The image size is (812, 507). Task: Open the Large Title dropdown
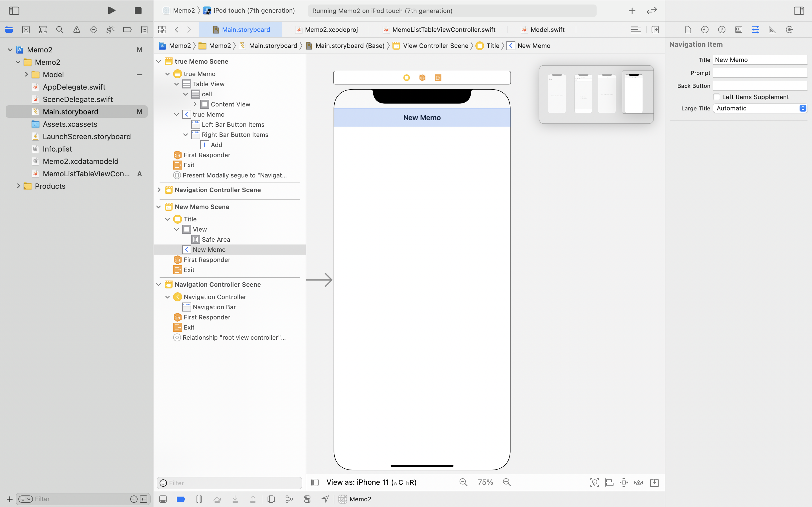point(760,108)
